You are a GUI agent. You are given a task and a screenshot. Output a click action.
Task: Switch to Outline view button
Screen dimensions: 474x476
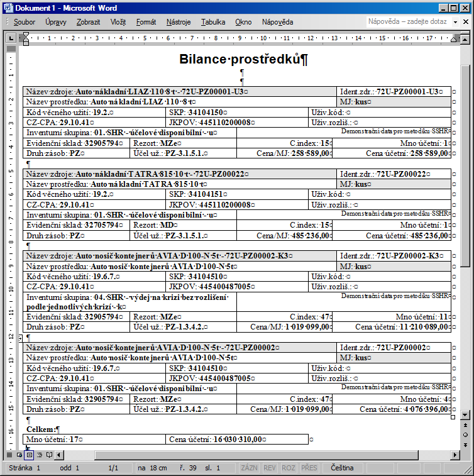(x=40, y=455)
